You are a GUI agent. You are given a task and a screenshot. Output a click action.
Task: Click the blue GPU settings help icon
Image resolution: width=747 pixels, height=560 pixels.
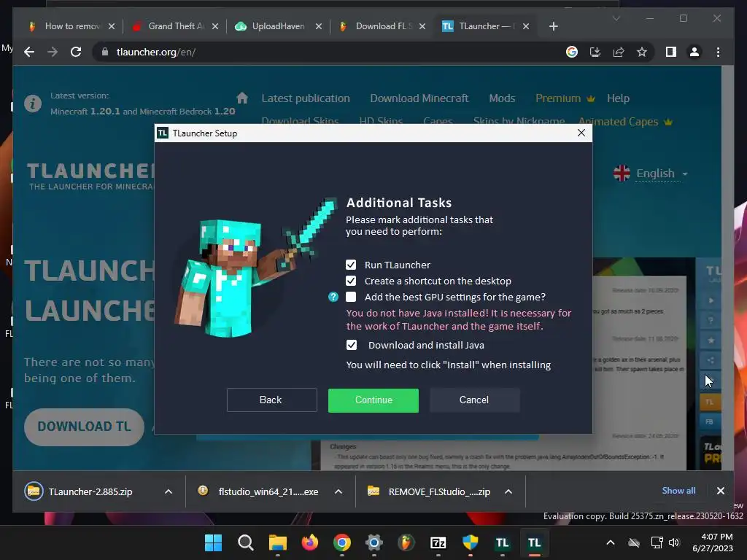point(333,297)
